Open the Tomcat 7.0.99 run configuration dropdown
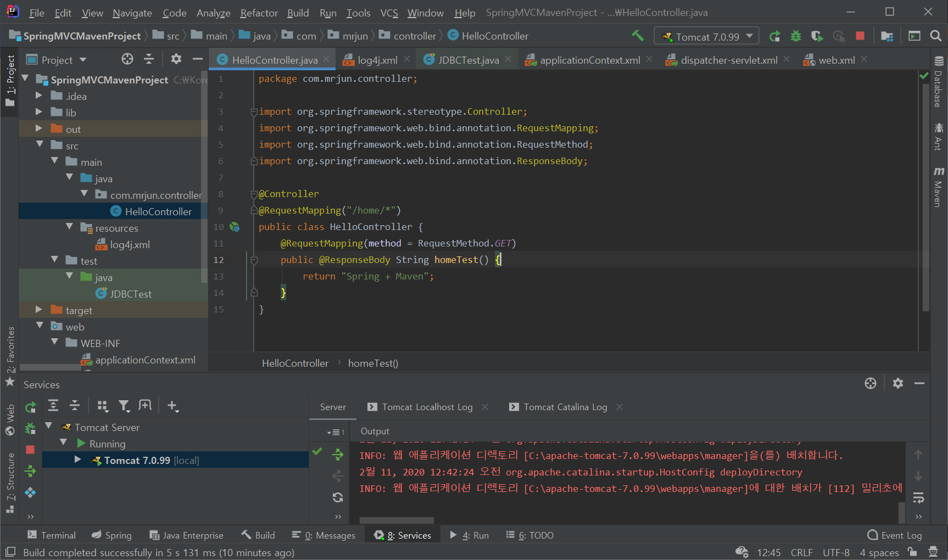 click(706, 36)
